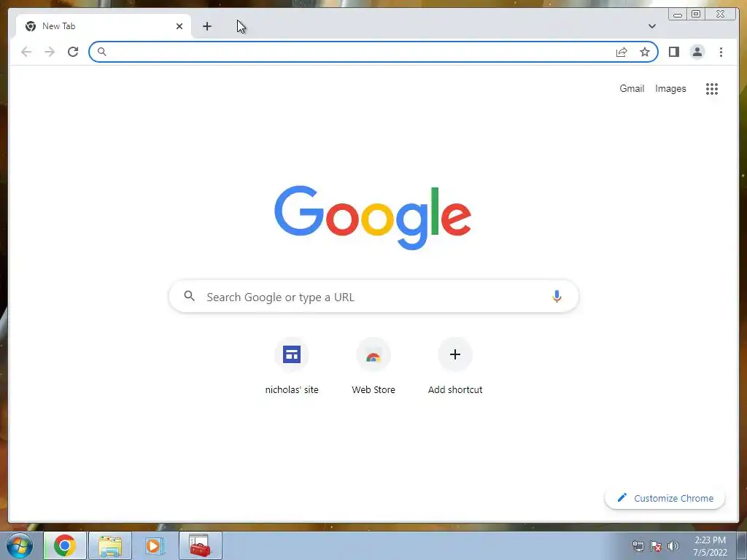Click the share this page icon
The width and height of the screenshot is (747, 560).
tap(622, 52)
